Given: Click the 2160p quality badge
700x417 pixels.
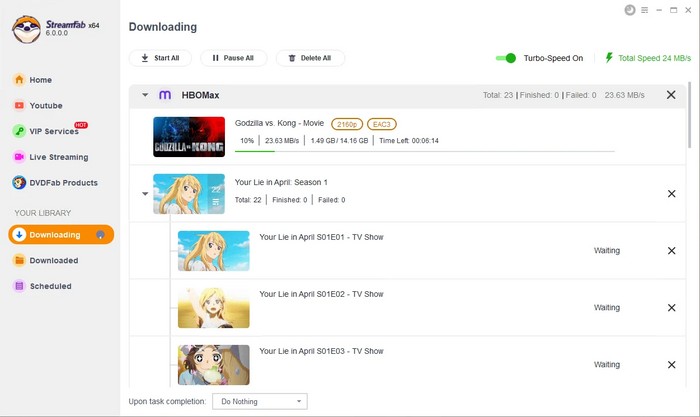Looking at the screenshot, I should (347, 124).
